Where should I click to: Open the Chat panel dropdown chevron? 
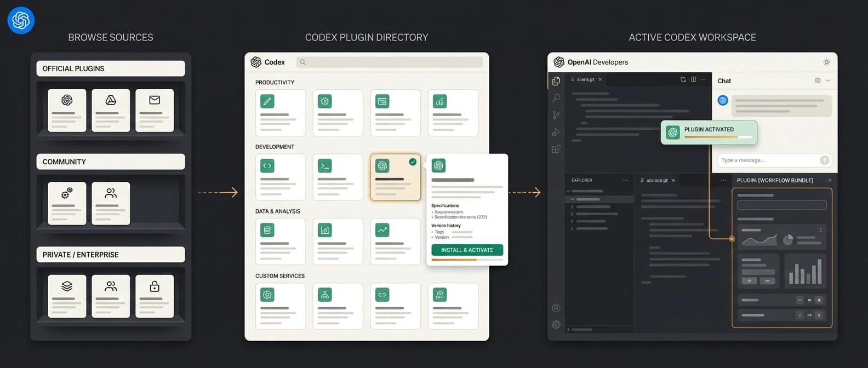[828, 81]
